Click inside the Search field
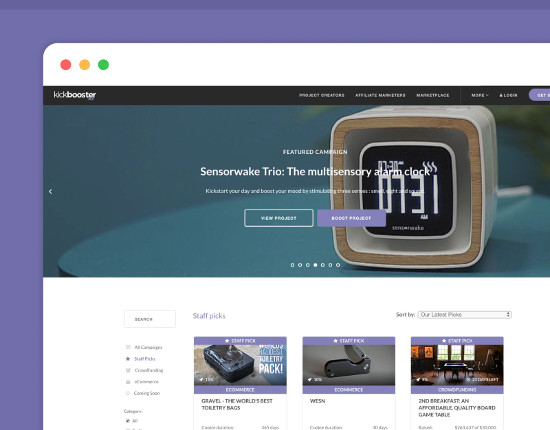 (x=150, y=319)
